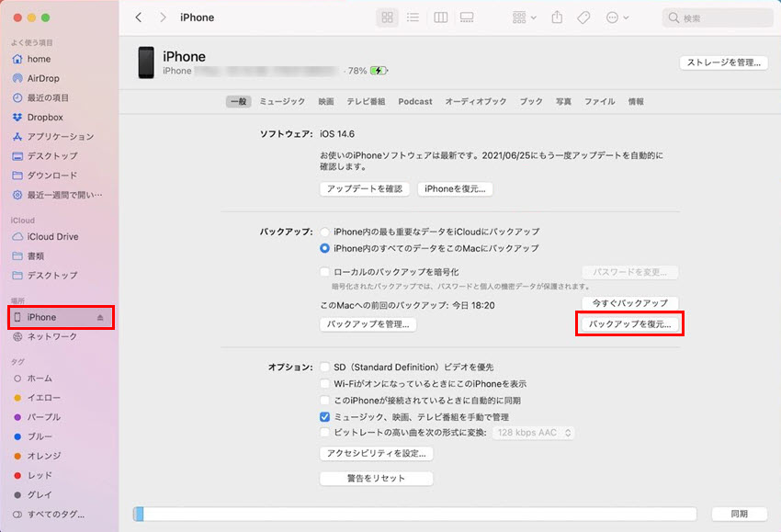Click 警告をリセット button

[x=376, y=478]
